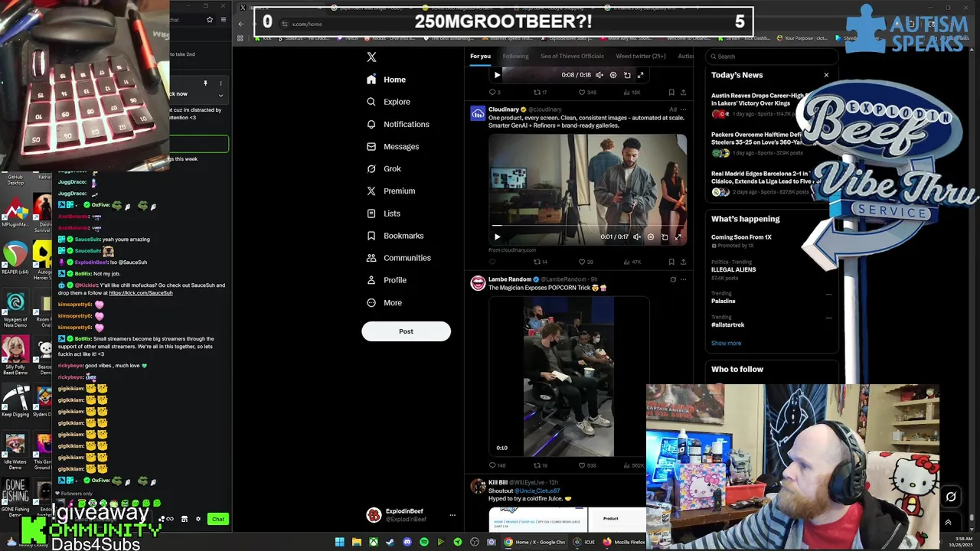Screen dimensions: 980x551
Task: Enter fullscreen on the top video
Action: point(640,75)
